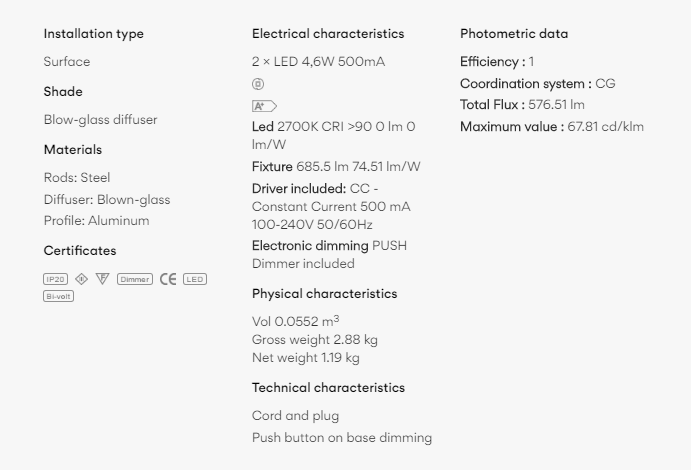Click the A+ energy class label icon
This screenshot has height=470, width=691.
264,106
